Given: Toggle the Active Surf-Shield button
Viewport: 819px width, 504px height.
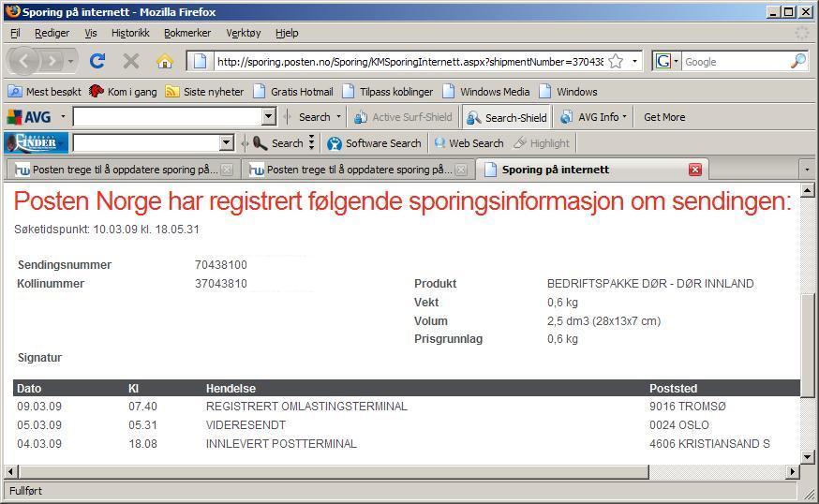Looking at the screenshot, I should pos(403,117).
